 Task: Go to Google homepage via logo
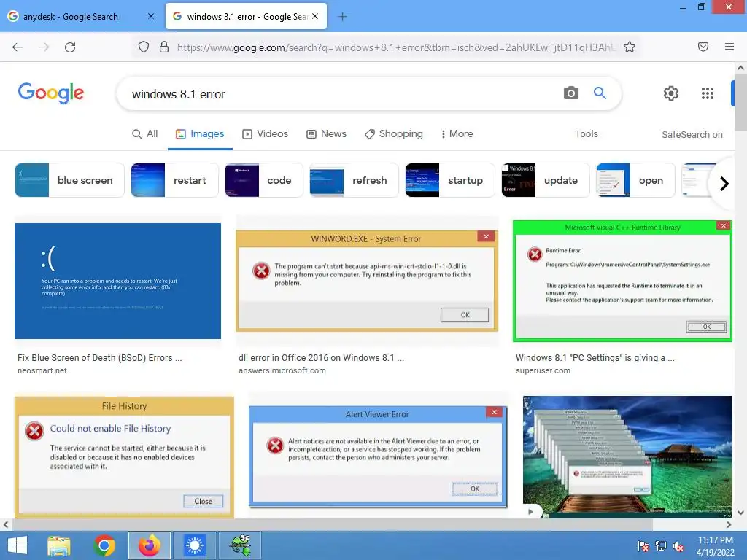(50, 93)
